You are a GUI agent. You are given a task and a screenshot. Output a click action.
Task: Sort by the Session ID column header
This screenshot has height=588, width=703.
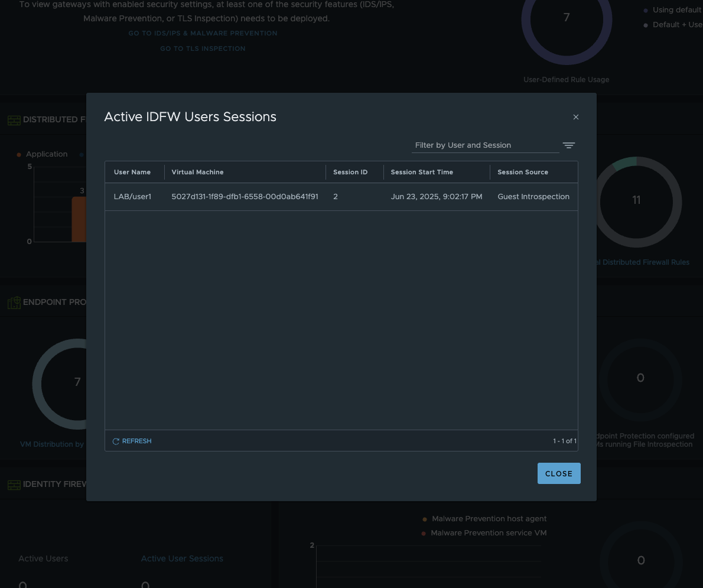(350, 172)
